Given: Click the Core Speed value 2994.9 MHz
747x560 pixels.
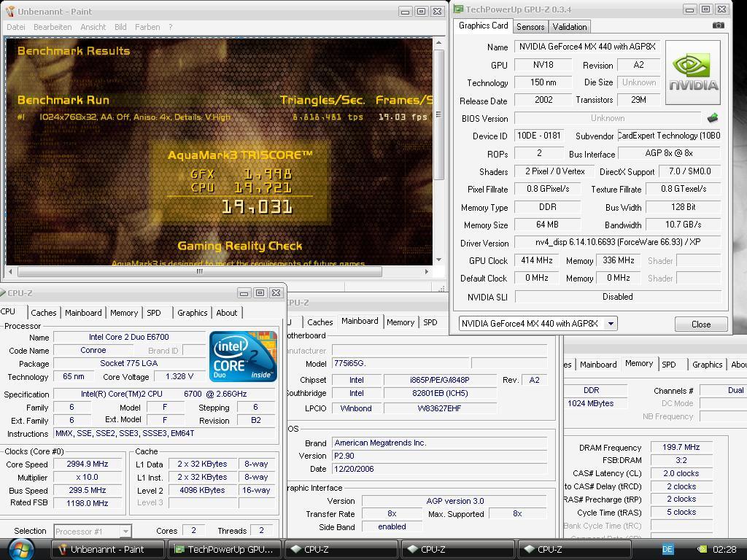Looking at the screenshot, I should coord(88,464).
